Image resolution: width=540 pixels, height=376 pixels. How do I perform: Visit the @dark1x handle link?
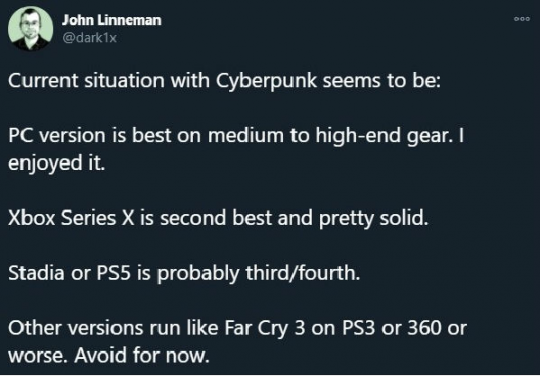pos(90,38)
